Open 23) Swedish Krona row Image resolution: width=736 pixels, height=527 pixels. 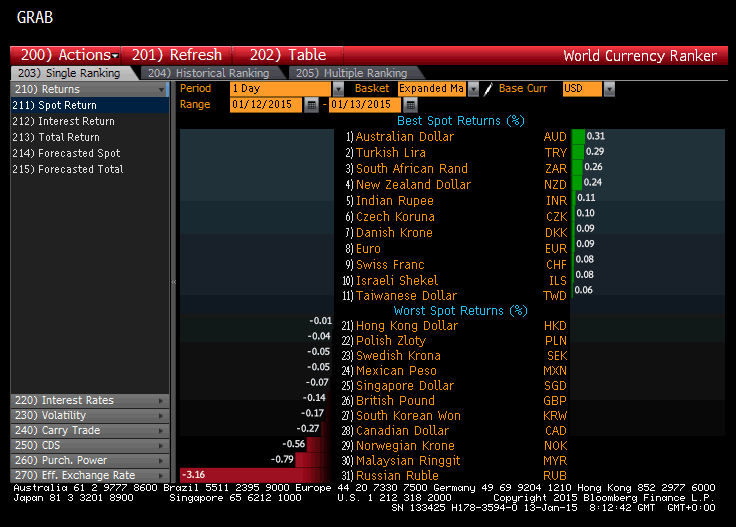tap(454, 356)
